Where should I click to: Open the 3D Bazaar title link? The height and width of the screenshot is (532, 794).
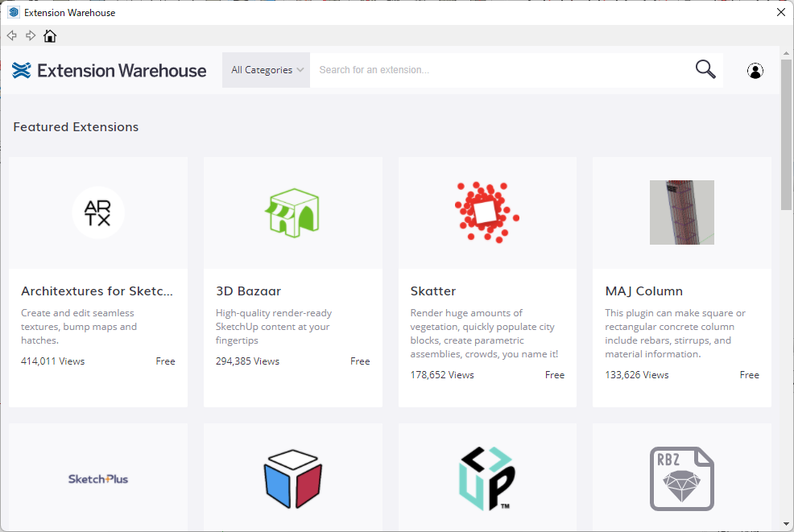[x=248, y=291]
